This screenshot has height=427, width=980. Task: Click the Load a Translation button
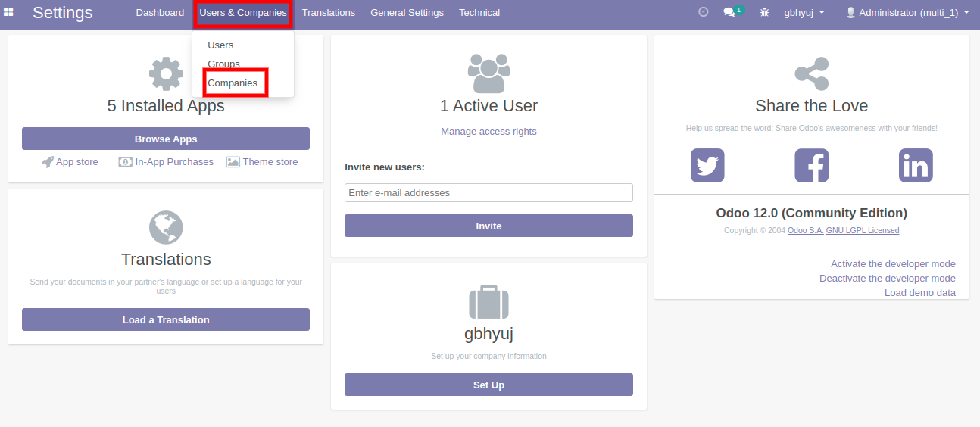tap(166, 319)
